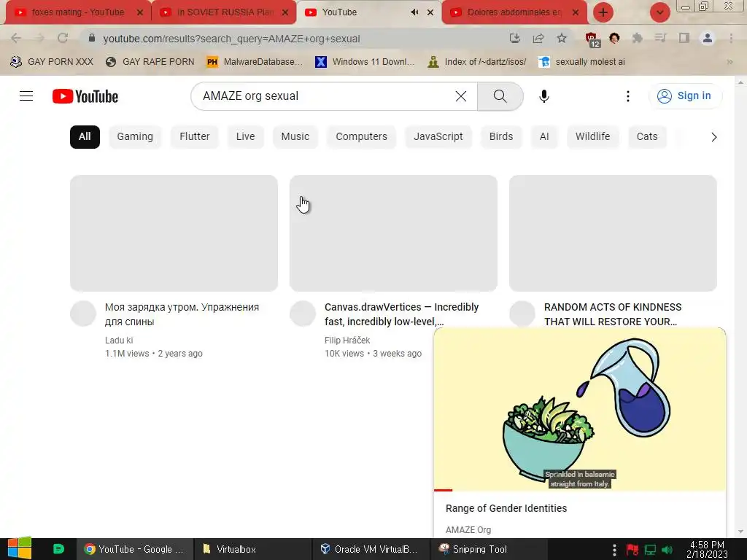
Task: Select the Cats filter chip
Action: [x=647, y=136]
